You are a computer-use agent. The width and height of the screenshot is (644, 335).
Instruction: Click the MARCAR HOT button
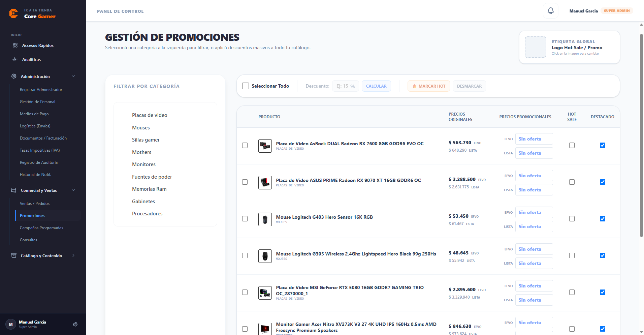coord(428,86)
